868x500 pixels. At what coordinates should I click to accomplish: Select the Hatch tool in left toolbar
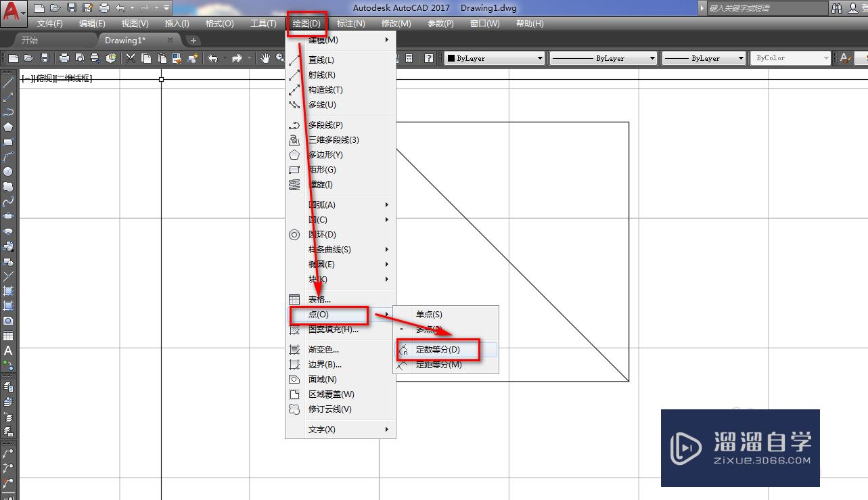point(8,291)
